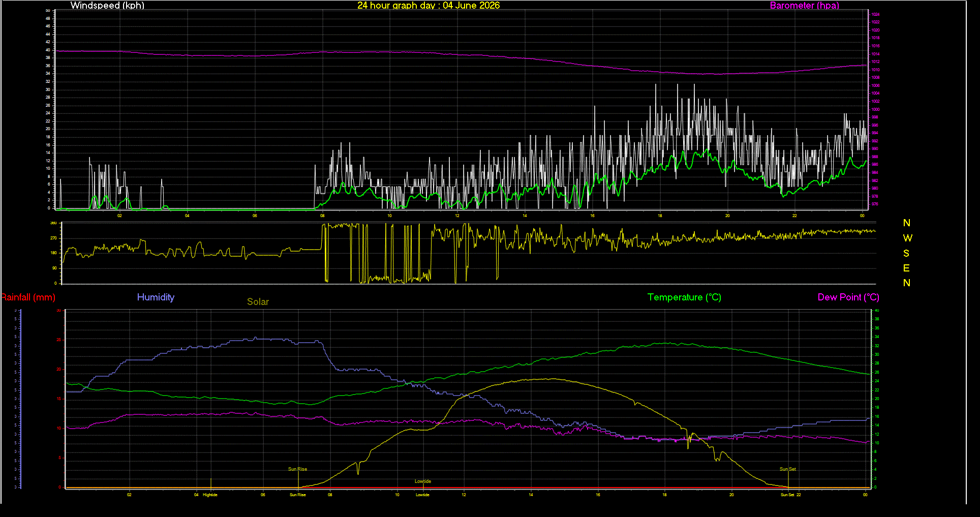Click the "180" wind direction axis value
The image size is (980, 517).
(x=53, y=253)
